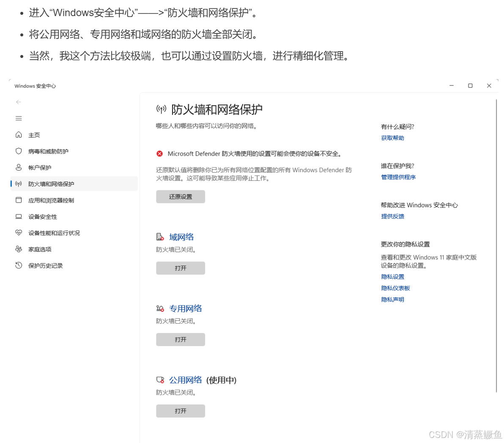The width and height of the screenshot is (504, 443).
Task: Click the 更改你的隐私设置 heading
Action: 405,244
